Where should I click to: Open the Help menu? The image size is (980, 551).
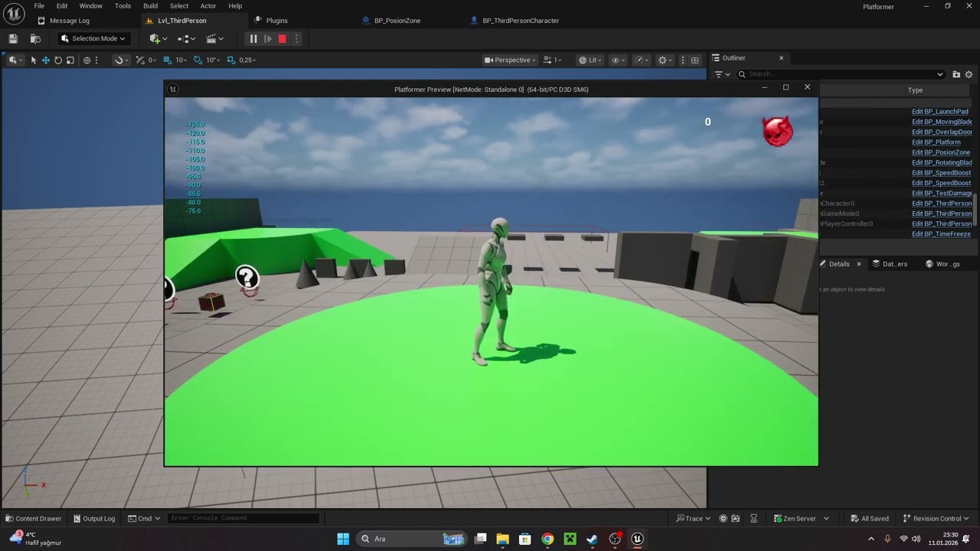click(235, 6)
